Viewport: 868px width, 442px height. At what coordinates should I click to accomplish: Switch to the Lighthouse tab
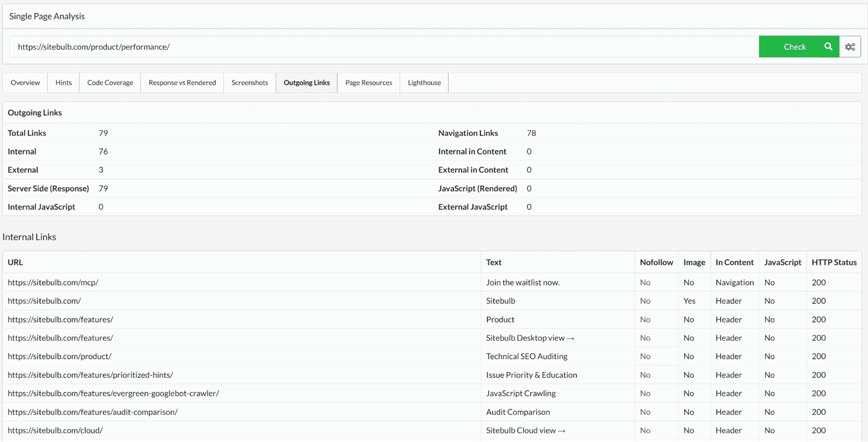pyautogui.click(x=424, y=83)
